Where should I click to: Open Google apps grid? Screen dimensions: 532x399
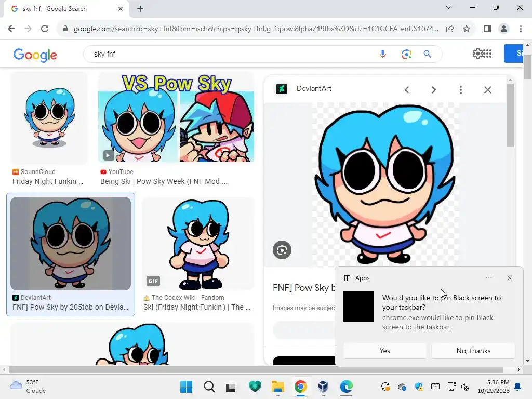(487, 54)
